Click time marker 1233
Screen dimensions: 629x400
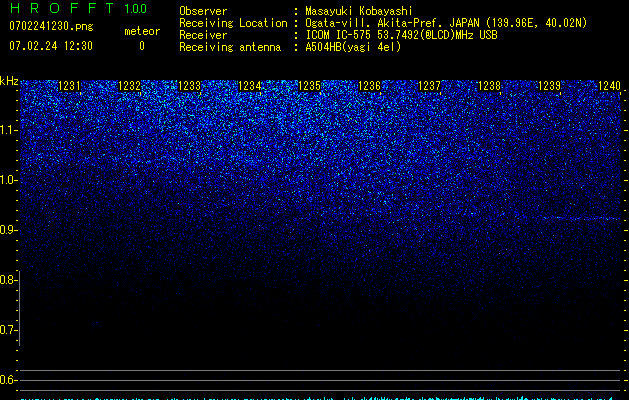189,86
